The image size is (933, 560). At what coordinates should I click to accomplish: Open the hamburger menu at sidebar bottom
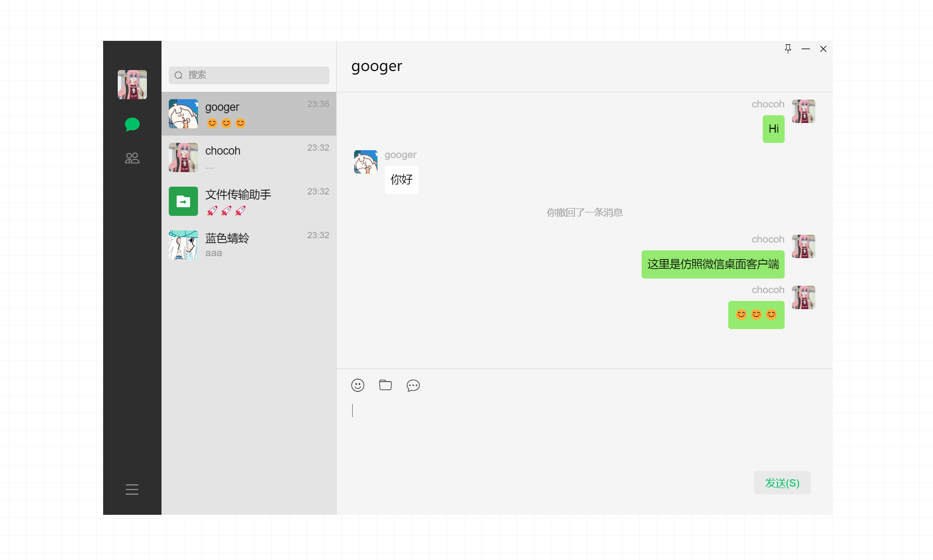pos(132,490)
